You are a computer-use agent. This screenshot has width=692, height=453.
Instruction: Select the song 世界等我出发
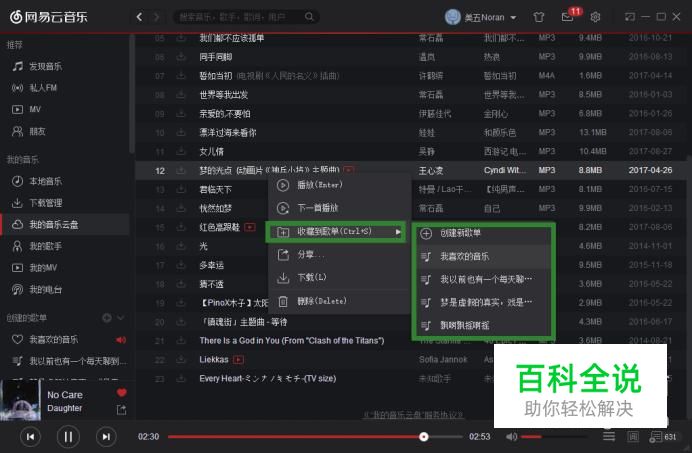(x=223, y=95)
